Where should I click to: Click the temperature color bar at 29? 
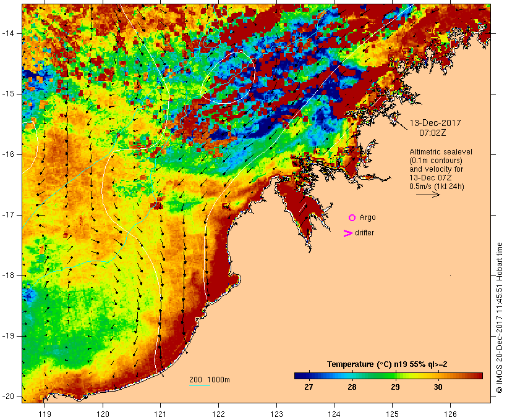[396, 376]
